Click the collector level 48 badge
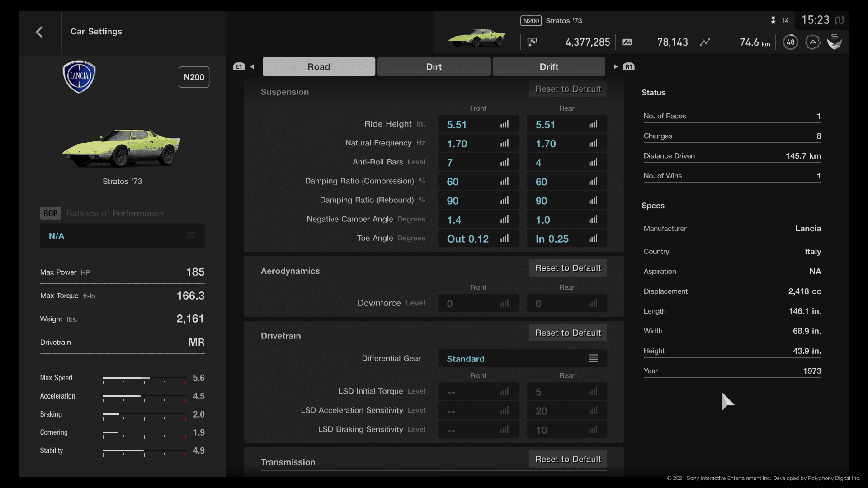The height and width of the screenshot is (488, 868). [790, 42]
